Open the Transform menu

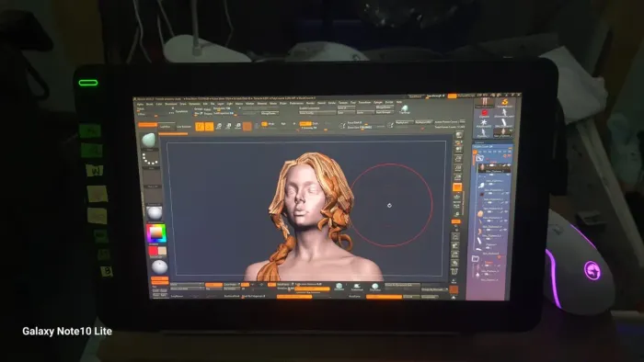[364, 103]
